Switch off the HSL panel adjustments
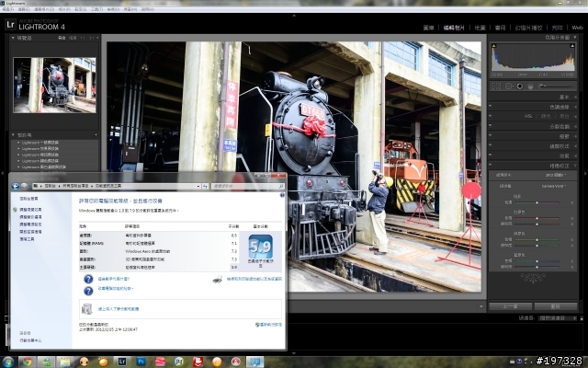Viewport: 588px width, 368px height. (x=491, y=117)
